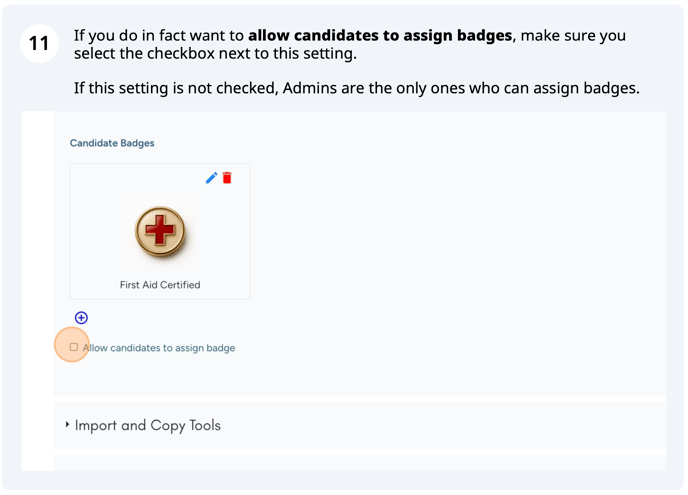
Task: Click the blue pencil edit badge icon
Action: pos(211,178)
